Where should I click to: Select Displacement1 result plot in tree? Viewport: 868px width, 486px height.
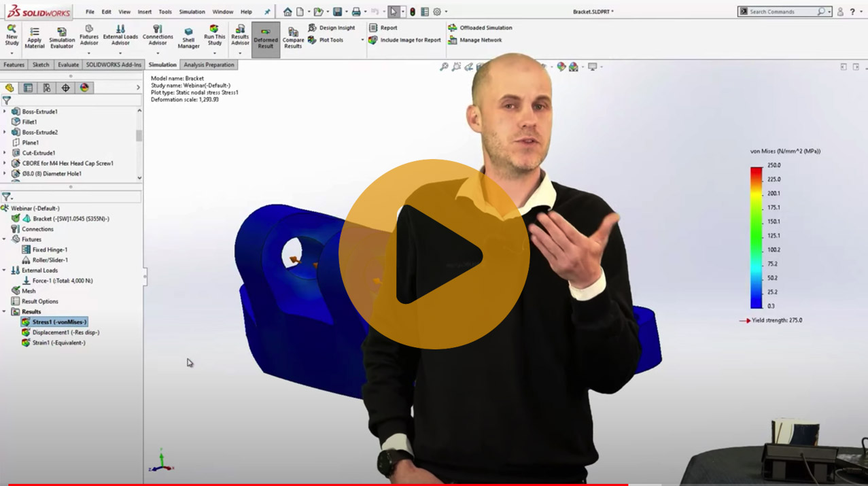click(65, 332)
